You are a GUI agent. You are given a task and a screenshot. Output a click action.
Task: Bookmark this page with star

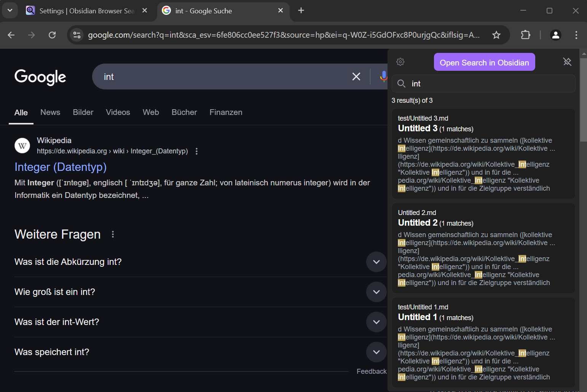coord(496,35)
